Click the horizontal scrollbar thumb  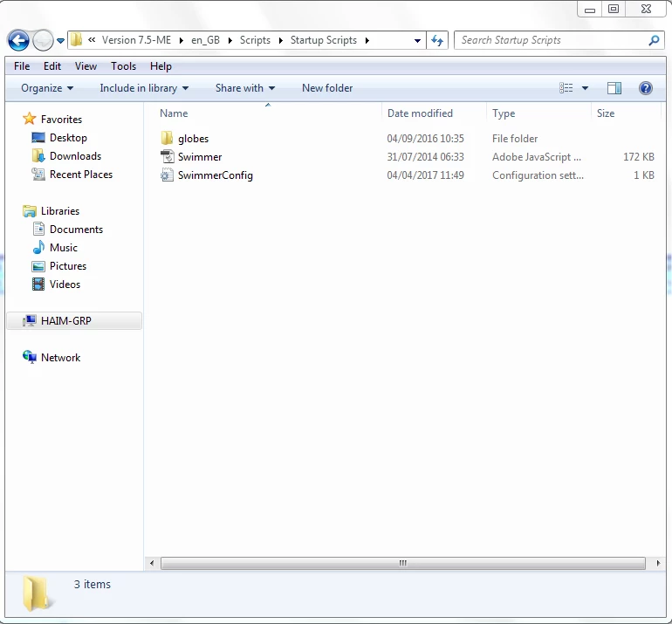[403, 563]
